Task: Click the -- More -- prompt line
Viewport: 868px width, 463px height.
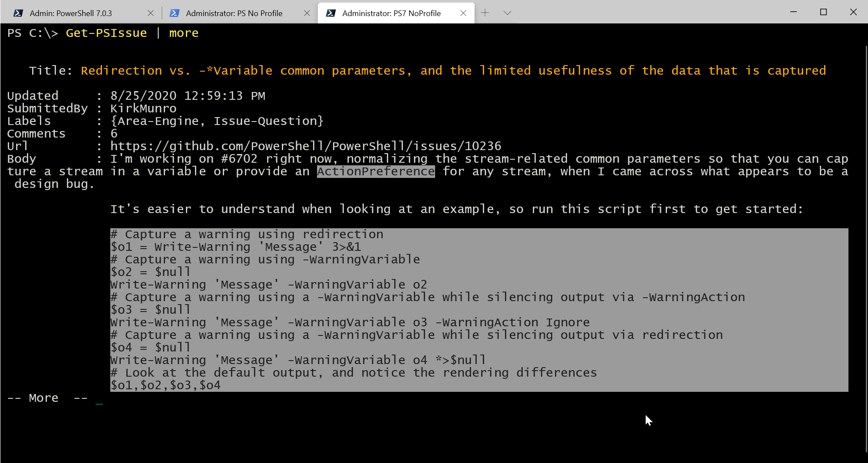Action: [47, 398]
